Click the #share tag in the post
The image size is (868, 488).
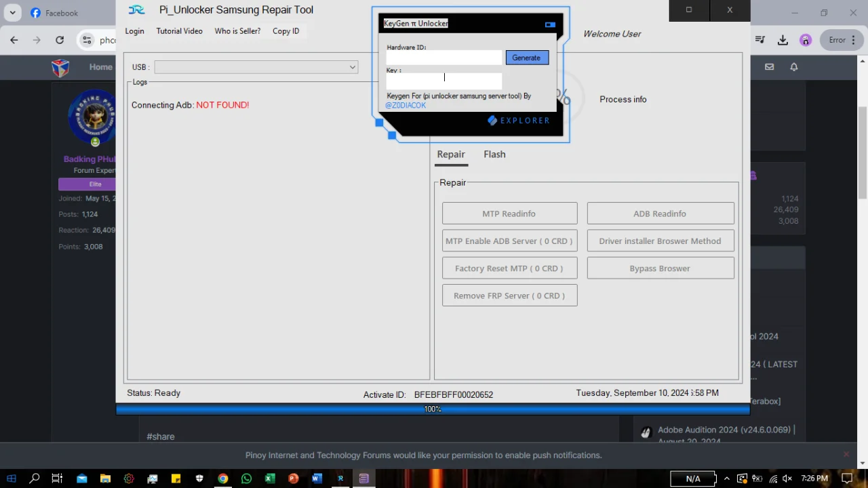(x=161, y=436)
